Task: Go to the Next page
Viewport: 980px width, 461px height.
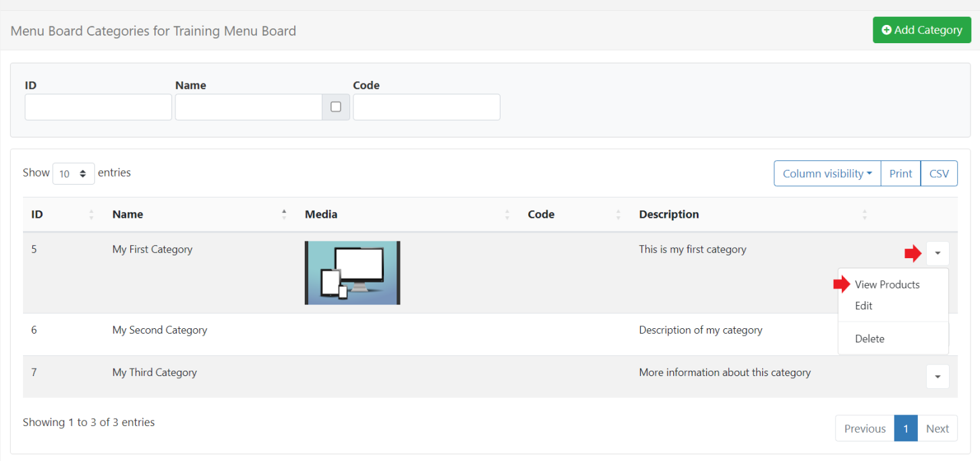Action: pyautogui.click(x=937, y=429)
